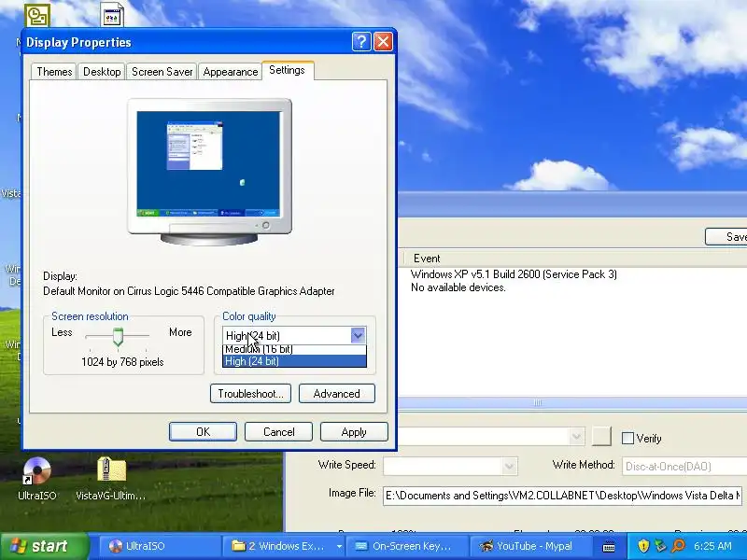Open the Appearance tab
The height and width of the screenshot is (560, 747).
tap(230, 72)
